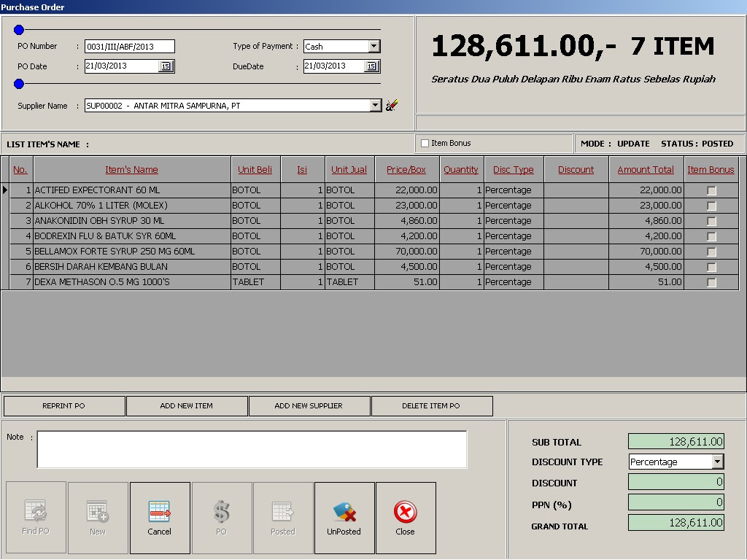The height and width of the screenshot is (560, 747).
Task: Check Item Bonus for BELLAMOX FORTE SYRUP row
Action: point(711,252)
